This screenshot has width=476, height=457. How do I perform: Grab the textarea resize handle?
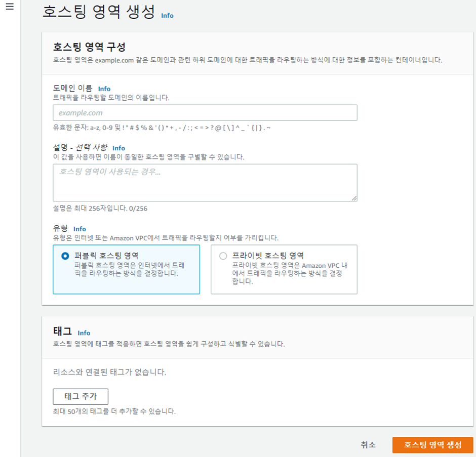tap(354, 198)
